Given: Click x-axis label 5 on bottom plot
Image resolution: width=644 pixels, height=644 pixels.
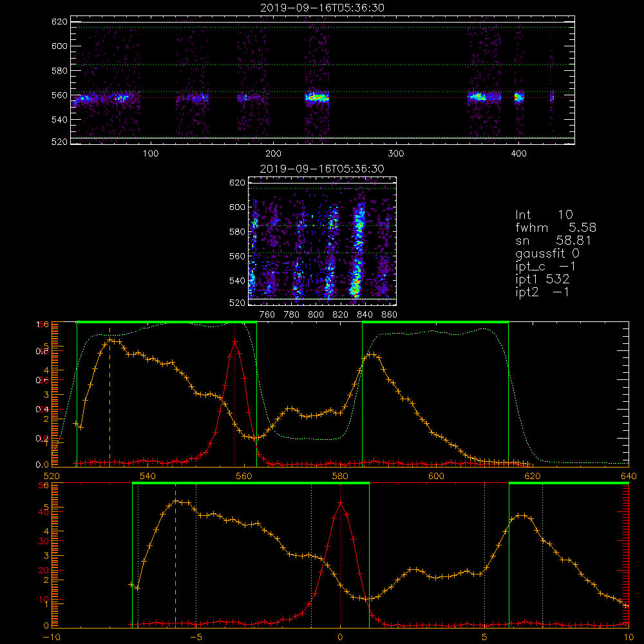Looking at the screenshot, I should [485, 638].
